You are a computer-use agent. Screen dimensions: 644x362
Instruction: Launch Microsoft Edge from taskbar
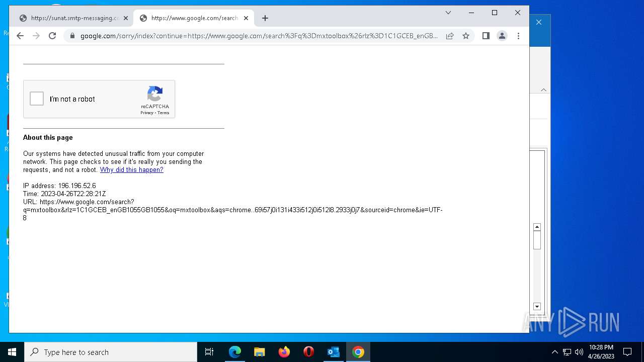pos(235,352)
